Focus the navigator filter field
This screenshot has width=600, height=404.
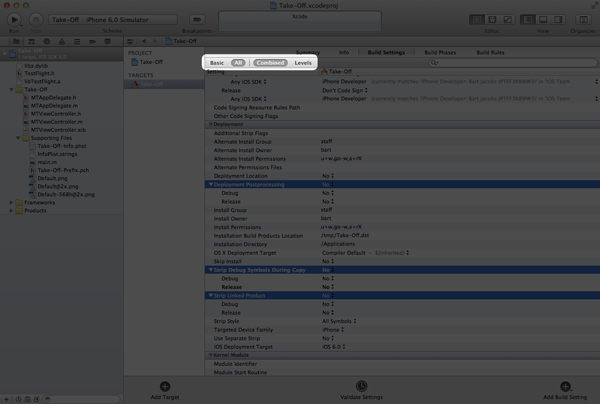[82, 399]
